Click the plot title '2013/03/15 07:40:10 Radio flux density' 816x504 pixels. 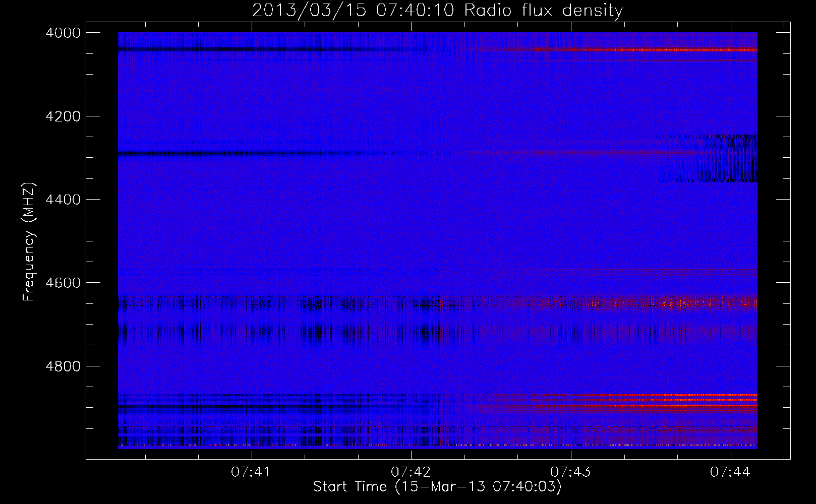[x=437, y=11]
